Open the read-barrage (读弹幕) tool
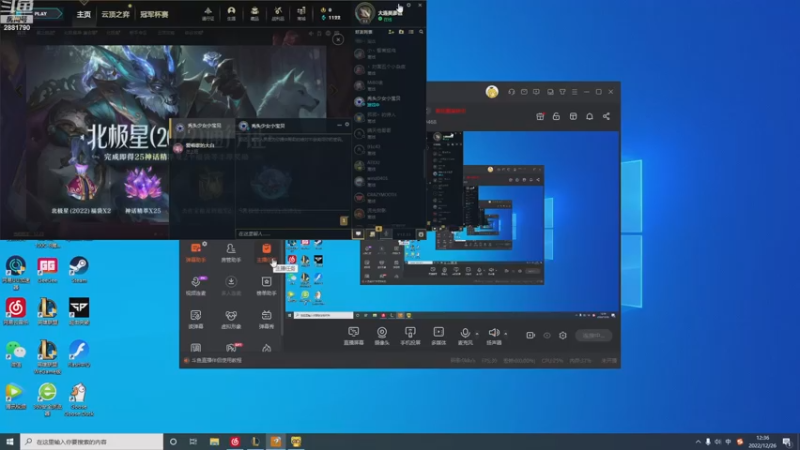Image resolution: width=800 pixels, height=450 pixels. pyautogui.click(x=196, y=319)
